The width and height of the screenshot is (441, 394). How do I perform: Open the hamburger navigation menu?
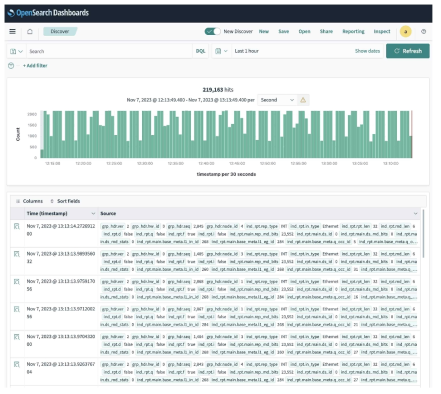pos(12,31)
